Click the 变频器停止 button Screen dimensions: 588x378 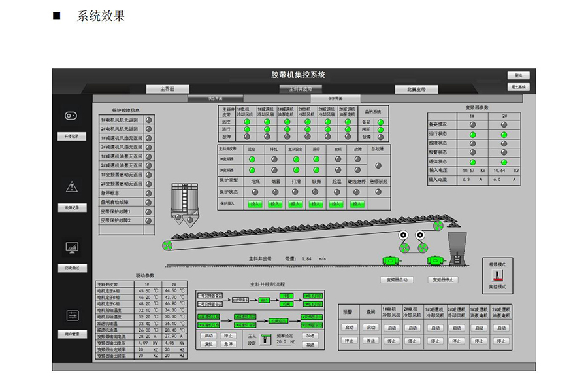(x=443, y=280)
